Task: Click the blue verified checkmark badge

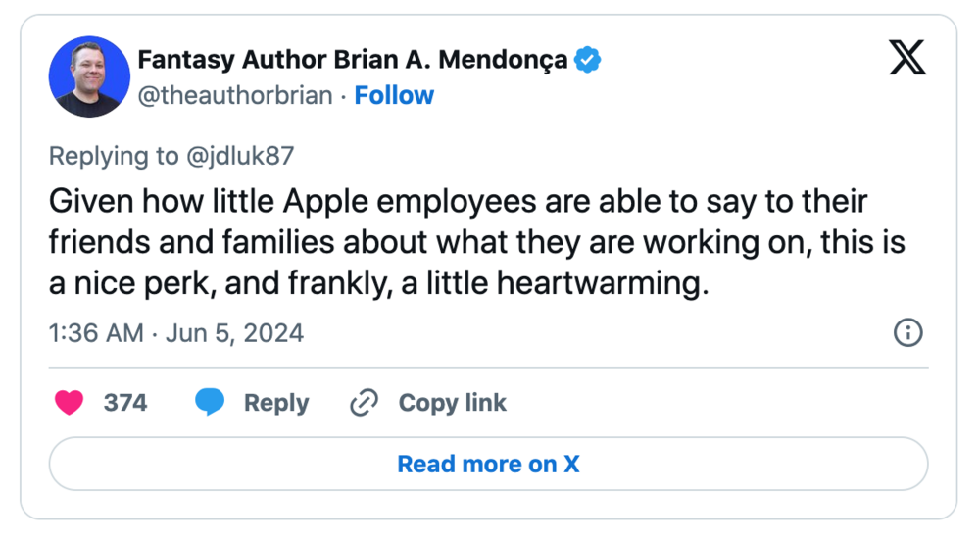Action: 587,60
